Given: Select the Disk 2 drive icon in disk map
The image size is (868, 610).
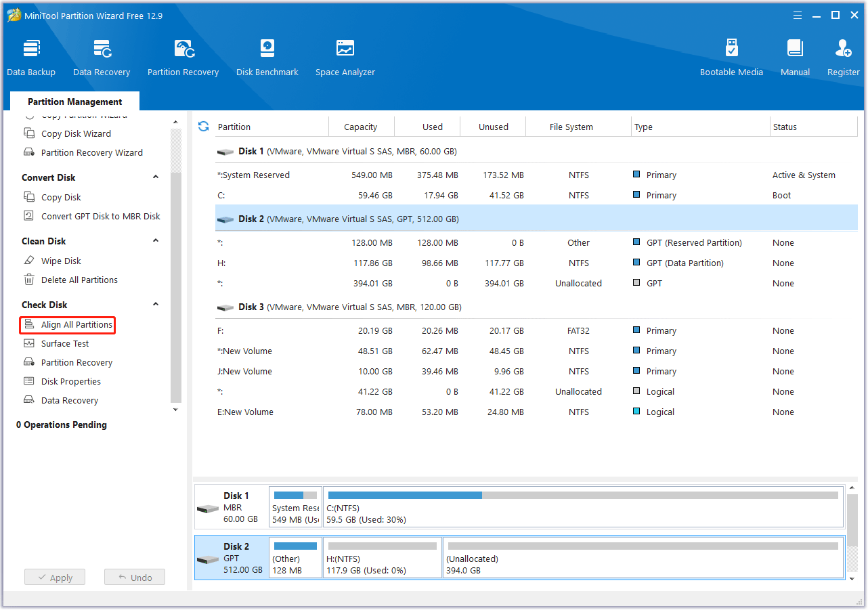Looking at the screenshot, I should click(x=208, y=560).
